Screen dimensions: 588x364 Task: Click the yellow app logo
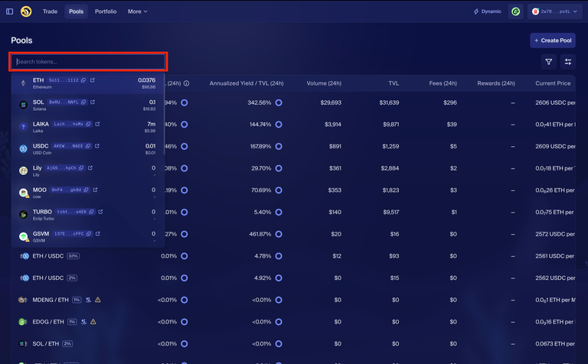coord(26,11)
